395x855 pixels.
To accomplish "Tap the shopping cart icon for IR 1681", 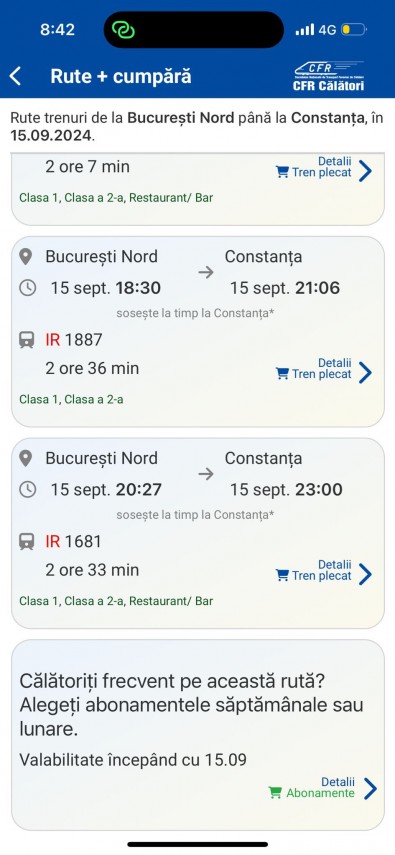I will pos(282,576).
